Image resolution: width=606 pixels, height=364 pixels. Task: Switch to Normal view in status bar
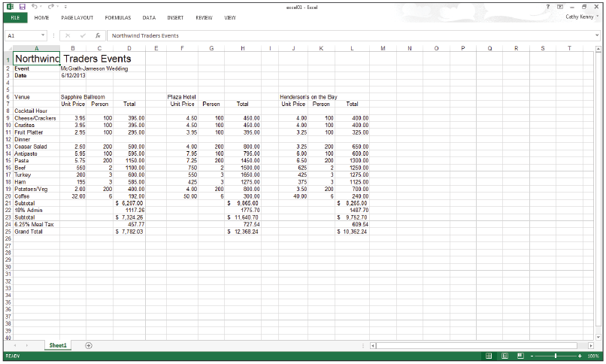coord(489,356)
